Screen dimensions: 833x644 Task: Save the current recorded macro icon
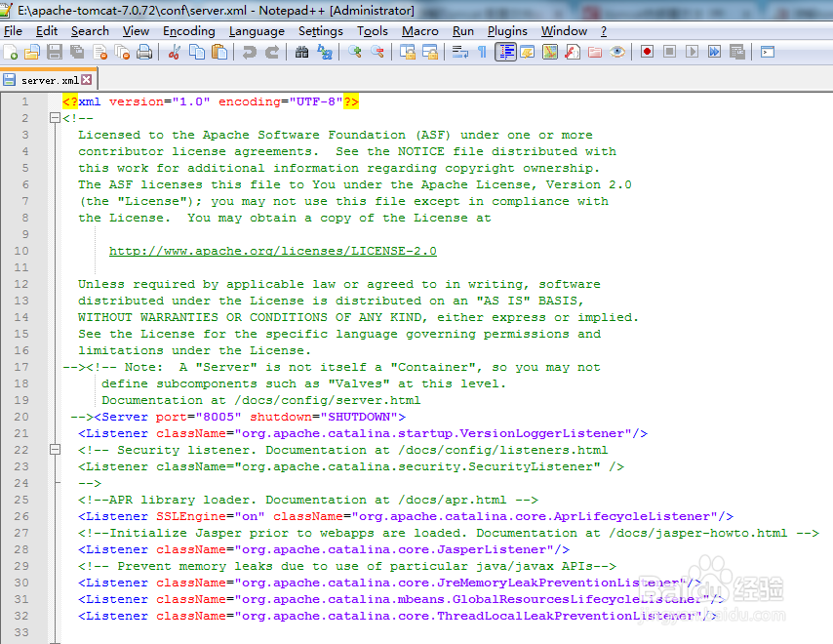[x=736, y=52]
